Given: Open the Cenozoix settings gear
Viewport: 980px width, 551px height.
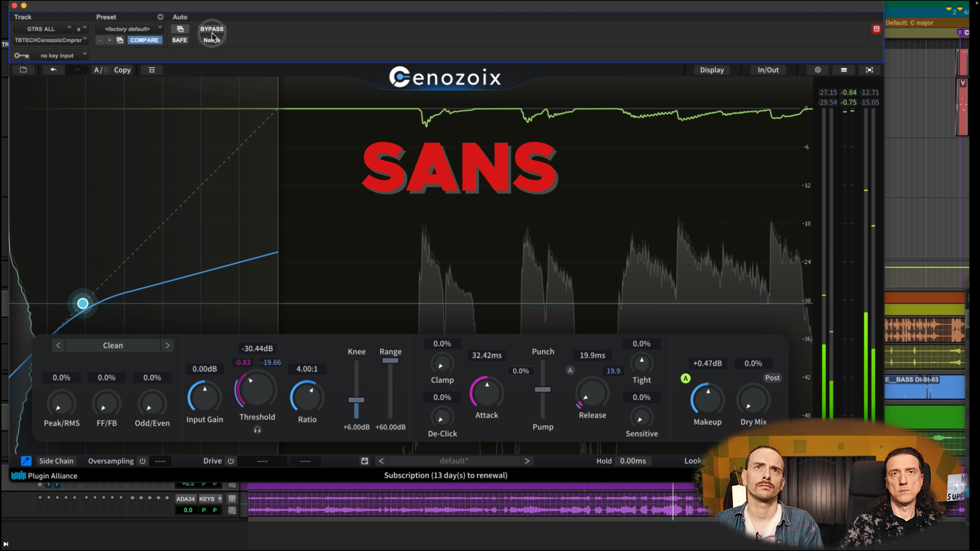Looking at the screenshot, I should click(818, 70).
